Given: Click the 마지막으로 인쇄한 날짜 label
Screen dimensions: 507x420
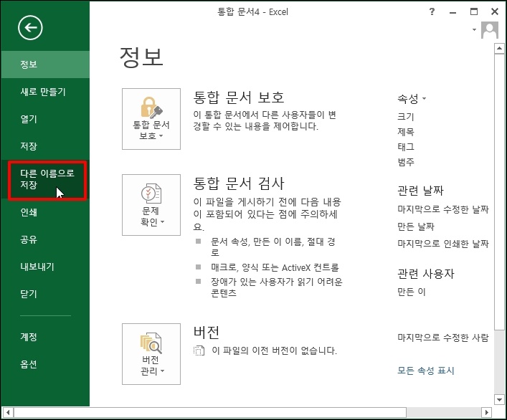Looking at the screenshot, I should [443, 244].
